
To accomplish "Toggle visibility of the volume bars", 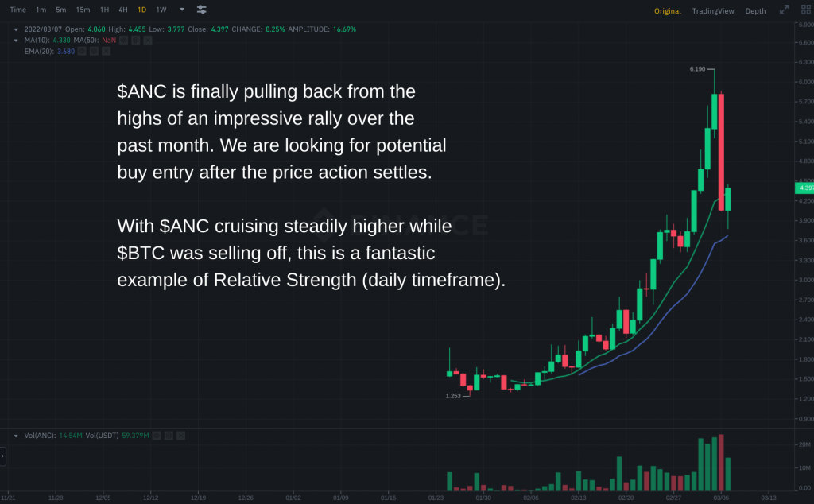I will [157, 436].
